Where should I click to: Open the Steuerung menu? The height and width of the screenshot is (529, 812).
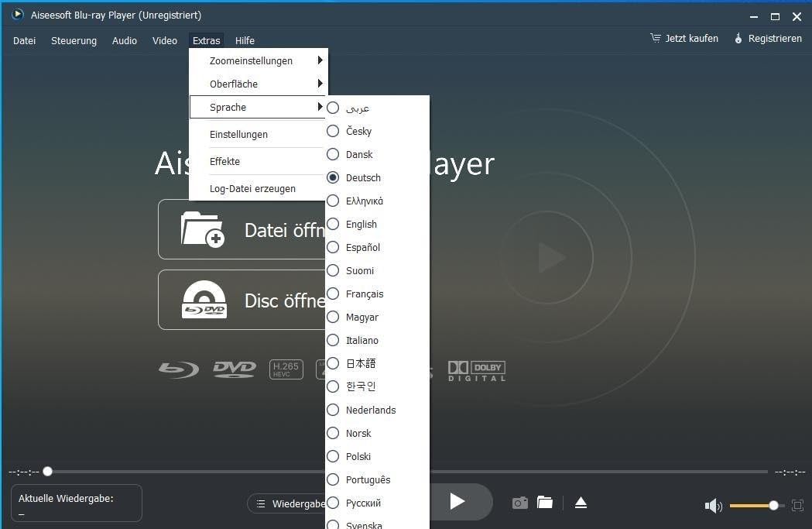pos(74,40)
